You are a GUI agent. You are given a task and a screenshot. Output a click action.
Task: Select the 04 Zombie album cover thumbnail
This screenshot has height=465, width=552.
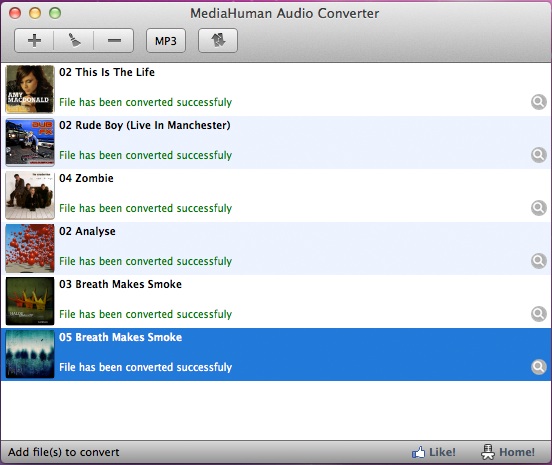click(30, 195)
